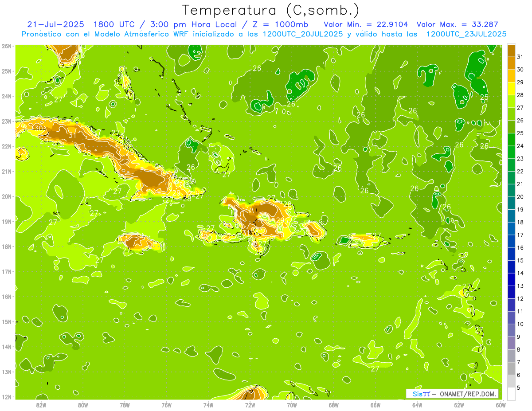532x411 pixels.
Task: Click the '22N' latitude axis label
Action: [6, 146]
